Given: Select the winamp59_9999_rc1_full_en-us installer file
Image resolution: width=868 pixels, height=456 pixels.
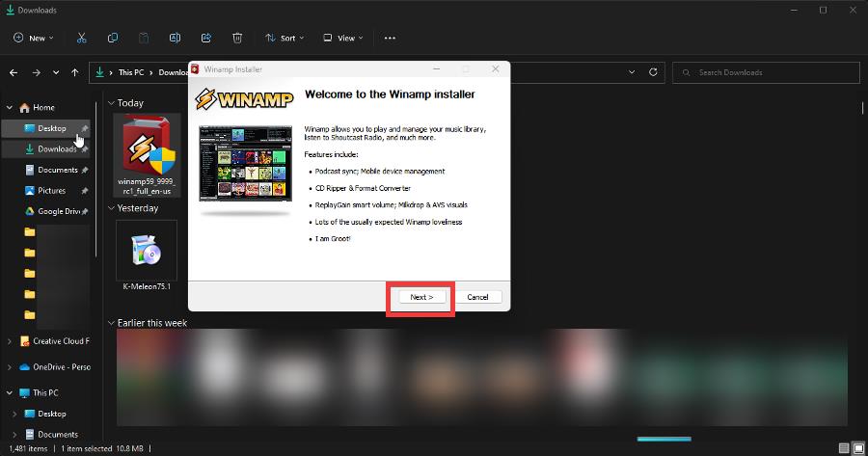Looking at the screenshot, I should point(147,155).
